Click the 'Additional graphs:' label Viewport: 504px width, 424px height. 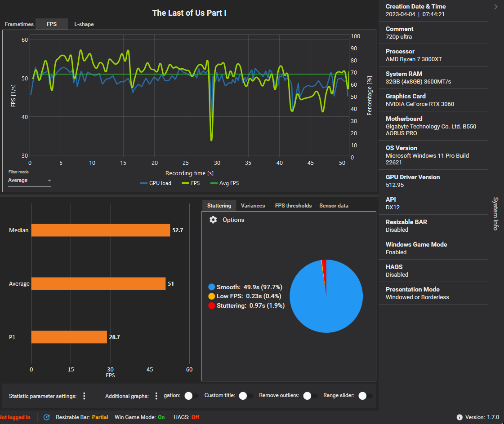point(127,396)
